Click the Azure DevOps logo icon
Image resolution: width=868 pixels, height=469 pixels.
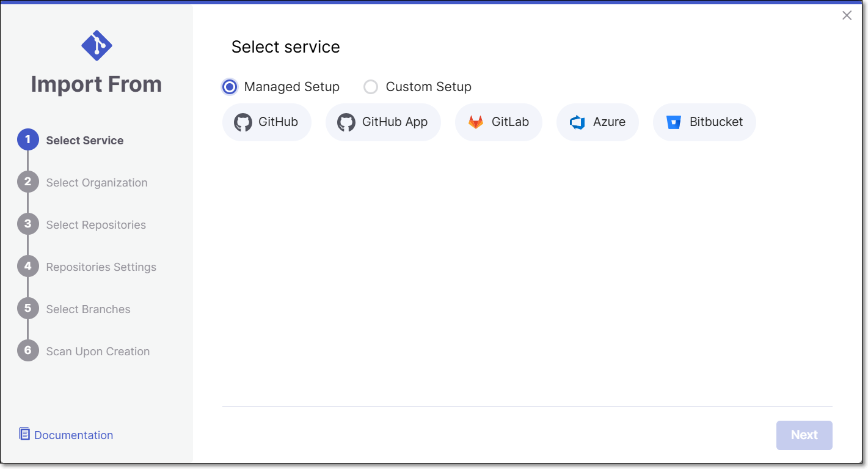pyautogui.click(x=577, y=122)
